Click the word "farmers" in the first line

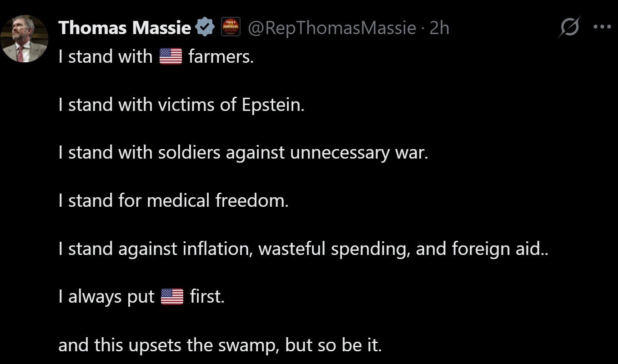point(221,56)
